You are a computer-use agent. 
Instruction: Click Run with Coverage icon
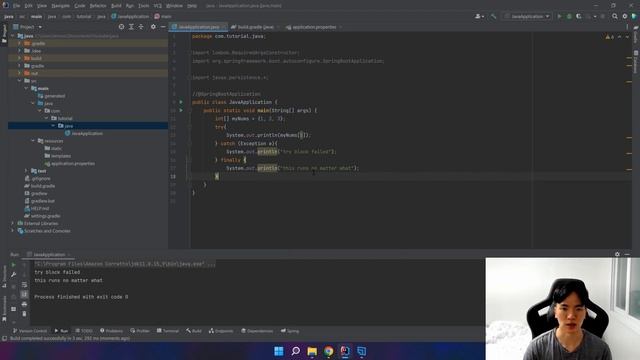(x=578, y=16)
